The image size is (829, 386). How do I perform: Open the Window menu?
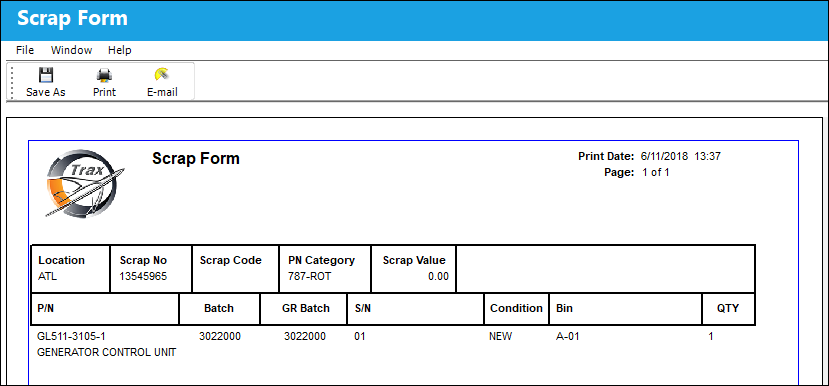click(71, 50)
